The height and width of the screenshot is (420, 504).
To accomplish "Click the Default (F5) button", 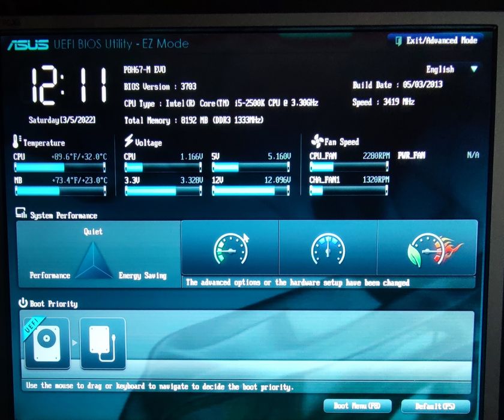I will [x=435, y=406].
